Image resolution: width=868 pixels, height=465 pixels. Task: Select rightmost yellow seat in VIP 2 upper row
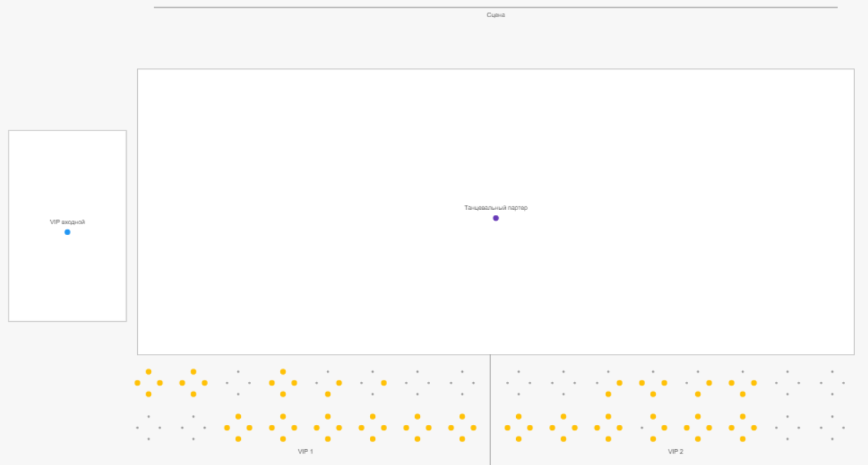click(x=753, y=383)
